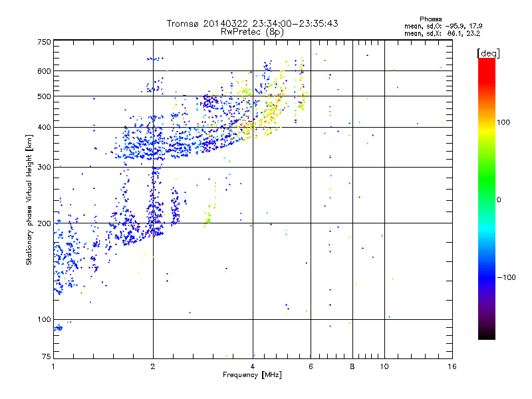Select the 'mean, sd,O: -95.9, 17.9' line
Viewport: 532px width, 399px height.
443,26
